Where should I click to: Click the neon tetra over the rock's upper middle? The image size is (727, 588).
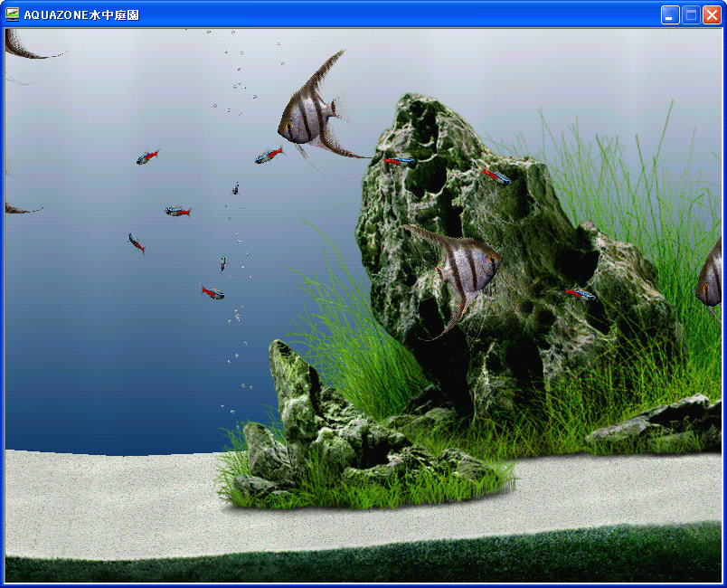click(496, 175)
